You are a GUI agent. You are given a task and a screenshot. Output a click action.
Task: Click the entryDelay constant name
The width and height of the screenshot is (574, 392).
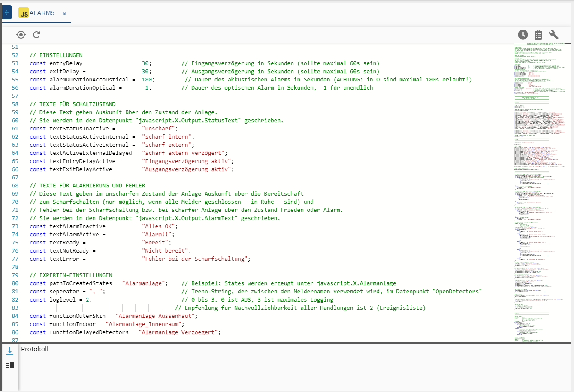[x=66, y=63]
